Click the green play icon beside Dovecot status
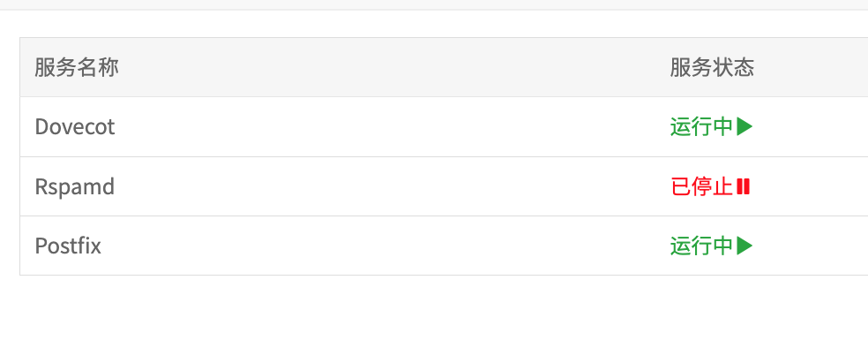 pyautogui.click(x=745, y=127)
